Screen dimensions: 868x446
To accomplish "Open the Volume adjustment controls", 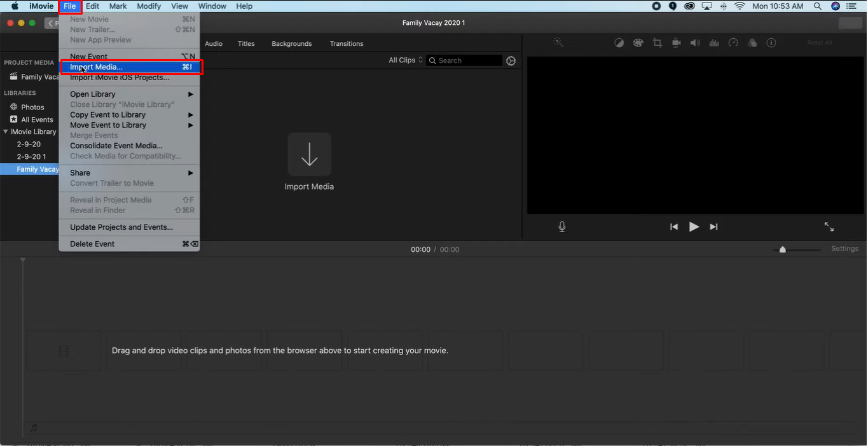I will pyautogui.click(x=694, y=42).
